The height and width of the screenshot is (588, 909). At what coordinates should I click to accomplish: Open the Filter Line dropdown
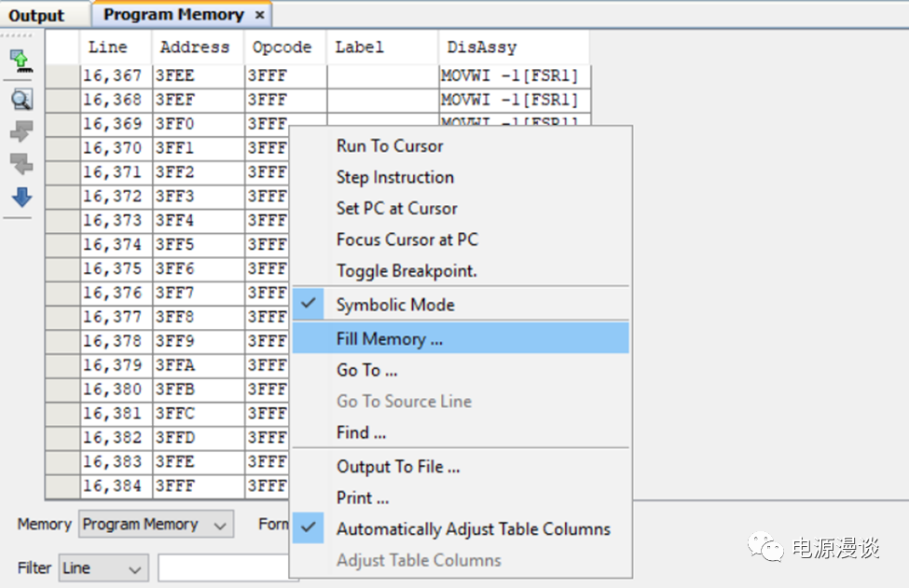pos(103,567)
